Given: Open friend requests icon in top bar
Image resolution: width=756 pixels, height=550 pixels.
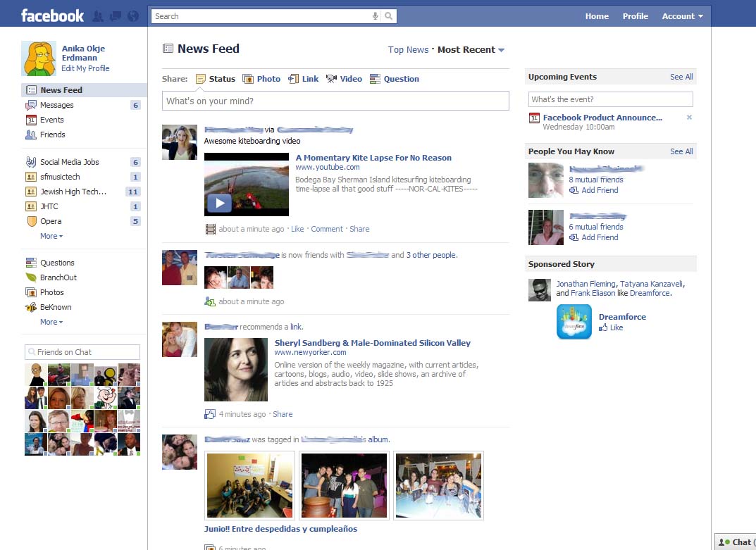Looking at the screenshot, I should tap(98, 16).
